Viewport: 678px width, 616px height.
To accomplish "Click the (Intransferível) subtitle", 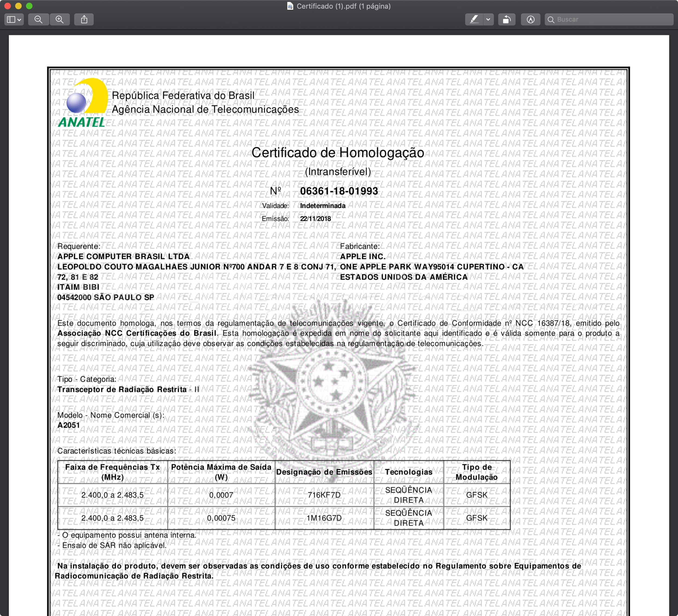I will click(x=338, y=172).
